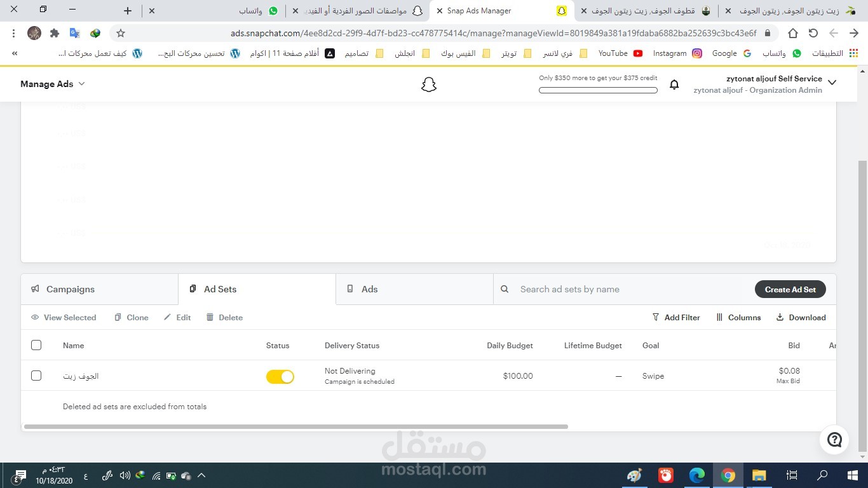Image resolution: width=868 pixels, height=488 pixels.
Task: Open the round help chat icon
Action: (834, 439)
